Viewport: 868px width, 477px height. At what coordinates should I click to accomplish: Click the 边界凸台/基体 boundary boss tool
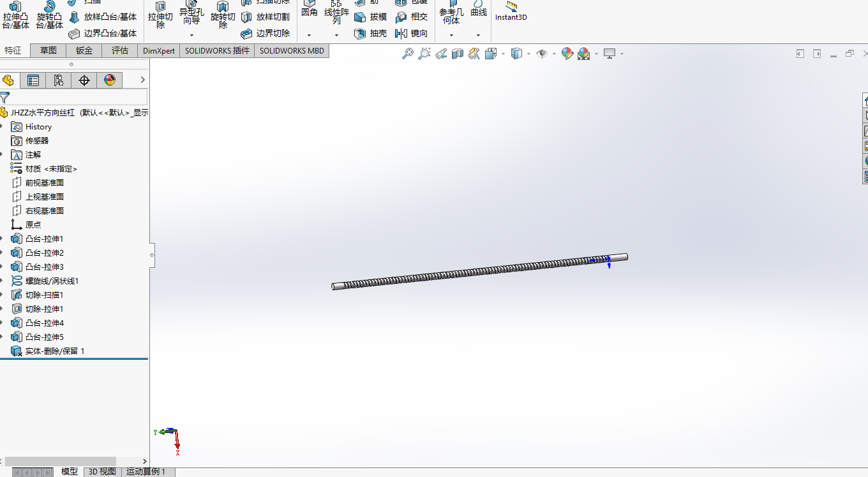[103, 33]
